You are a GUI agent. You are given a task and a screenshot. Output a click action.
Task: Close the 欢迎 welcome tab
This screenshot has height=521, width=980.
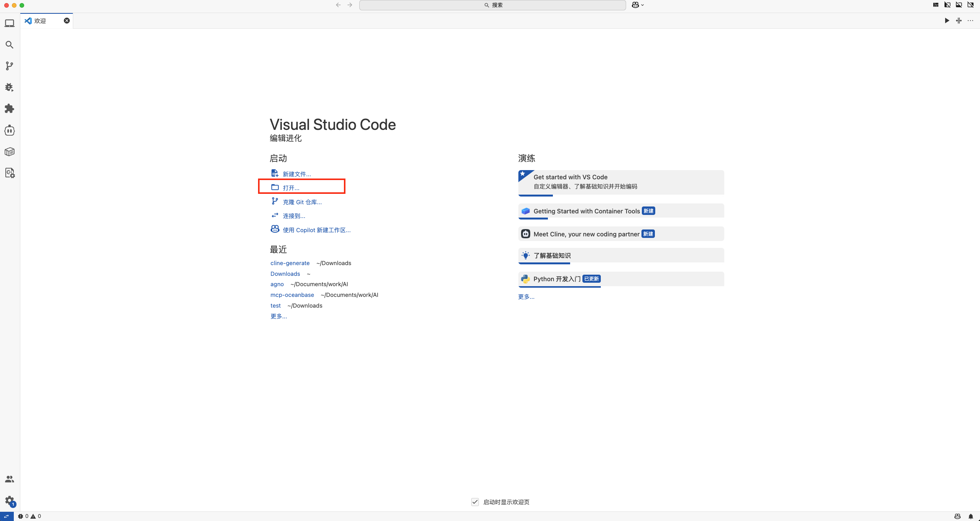(67, 21)
